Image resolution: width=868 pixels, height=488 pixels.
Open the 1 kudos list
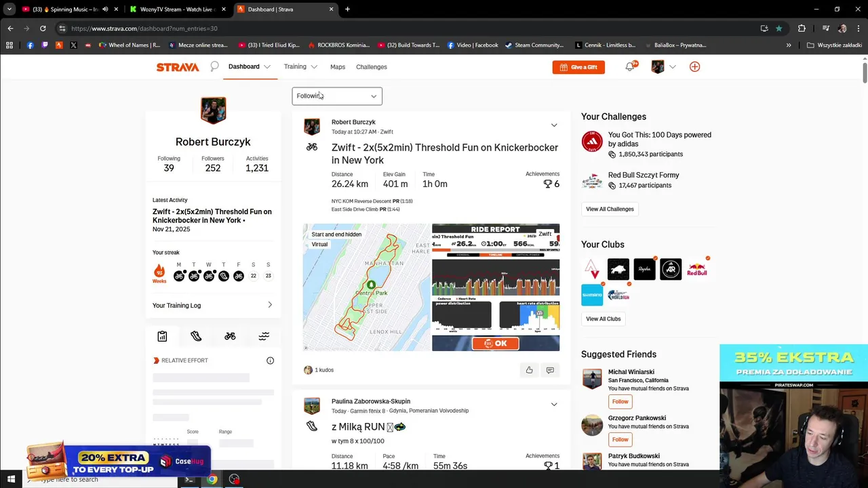click(x=324, y=370)
